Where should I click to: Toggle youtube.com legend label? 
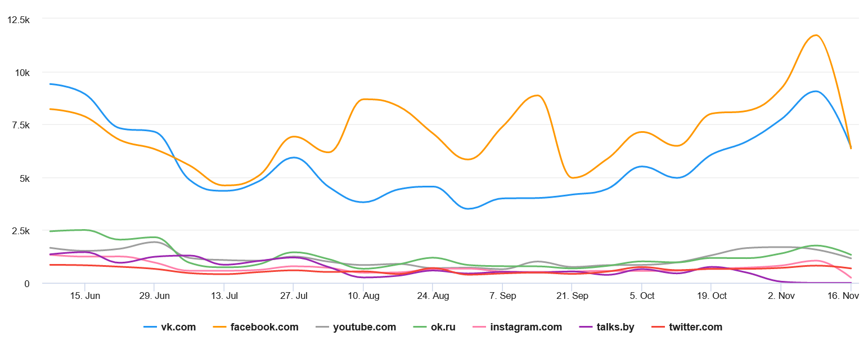point(364,327)
